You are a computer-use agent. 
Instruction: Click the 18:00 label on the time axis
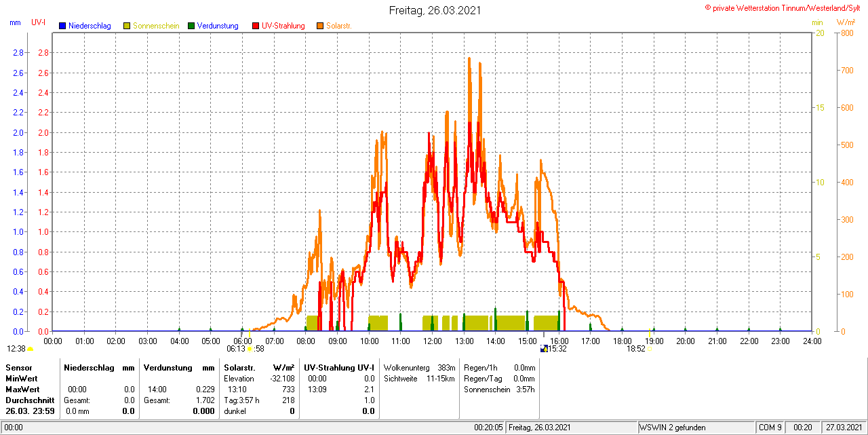pyautogui.click(x=622, y=341)
